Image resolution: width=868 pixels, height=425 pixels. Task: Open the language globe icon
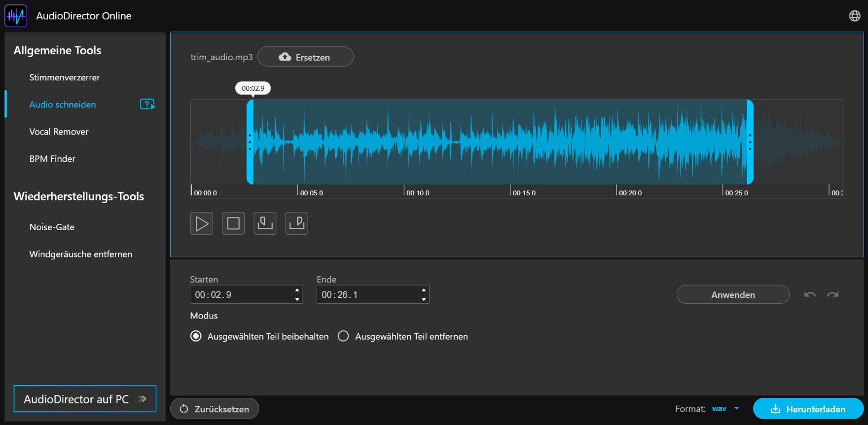point(854,16)
